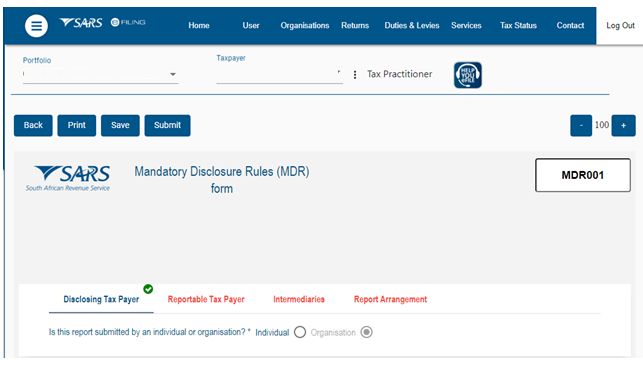Submit the MDR form
Screen dimensions: 643x367
167,125
